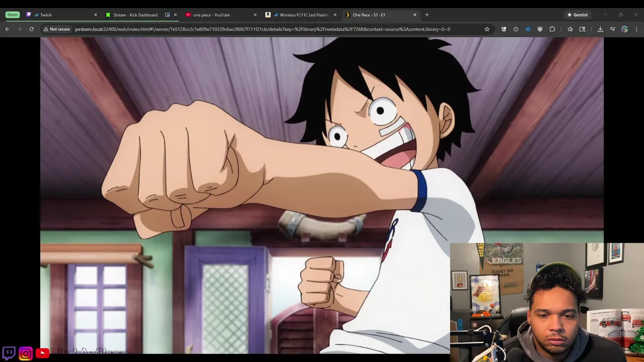Close the one piece - YouTube tab
Image resolution: width=644 pixels, height=362 pixels.
(255, 15)
